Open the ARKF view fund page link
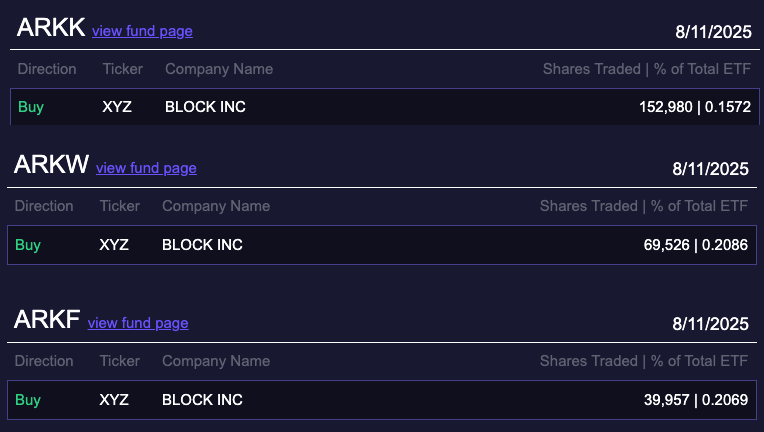 pyautogui.click(x=138, y=323)
